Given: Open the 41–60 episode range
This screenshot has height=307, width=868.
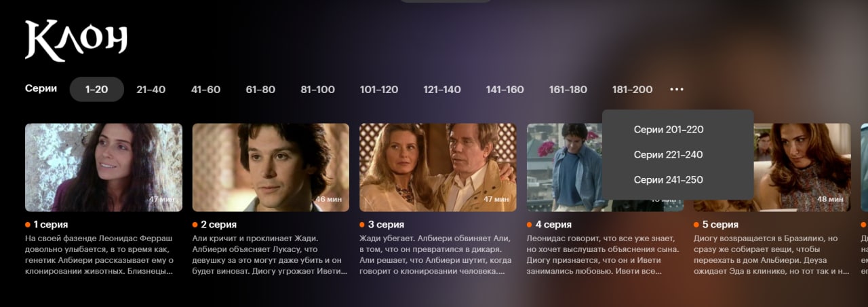Looking at the screenshot, I should tap(205, 90).
